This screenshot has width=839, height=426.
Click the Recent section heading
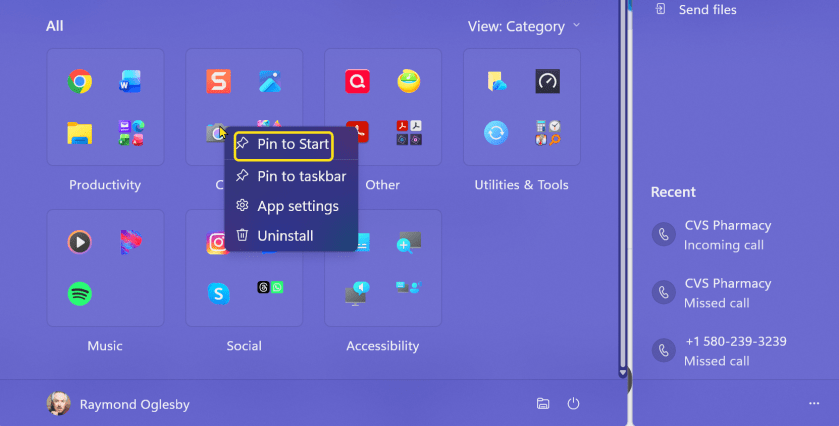(673, 192)
